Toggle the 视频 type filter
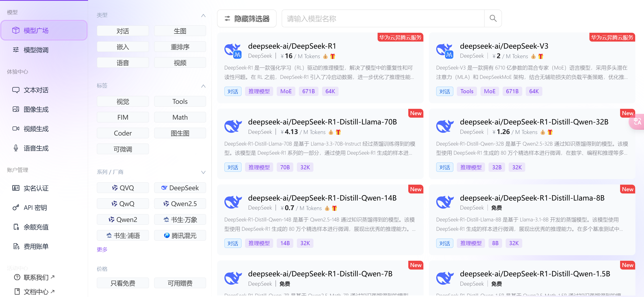Image resolution: width=644 pixels, height=297 pixels. coord(180,63)
